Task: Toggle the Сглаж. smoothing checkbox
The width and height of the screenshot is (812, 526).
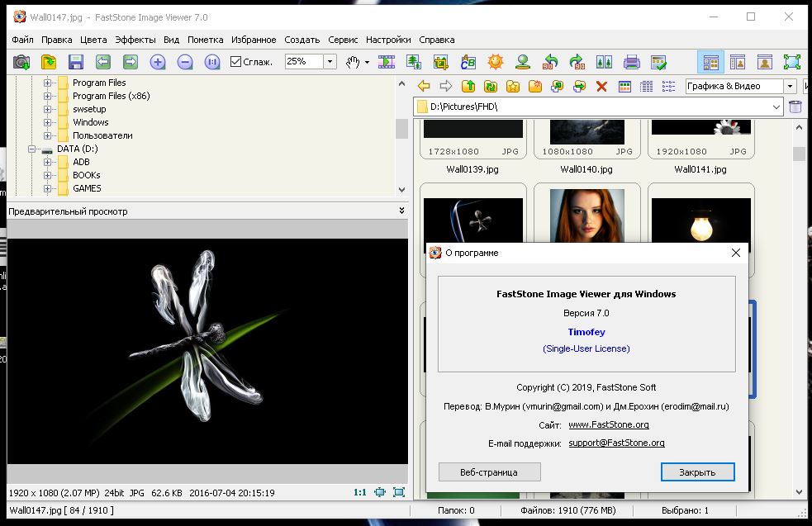Action: (235, 62)
